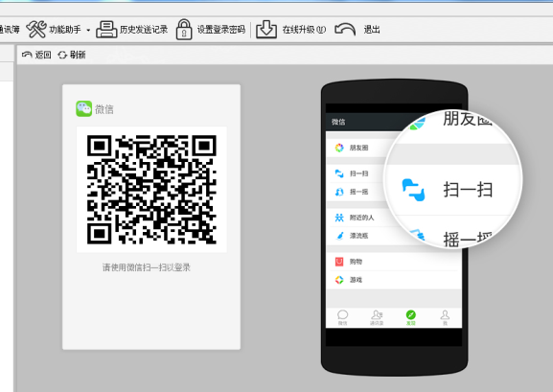
Task: Click the curved arrow 退出 icon
Action: (345, 29)
